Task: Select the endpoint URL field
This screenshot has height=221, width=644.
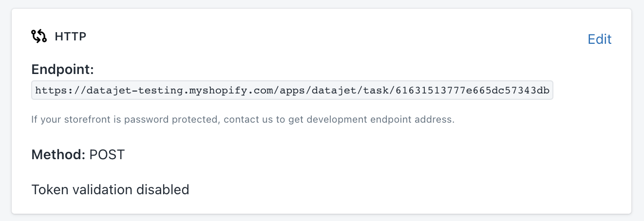Action: (292, 90)
